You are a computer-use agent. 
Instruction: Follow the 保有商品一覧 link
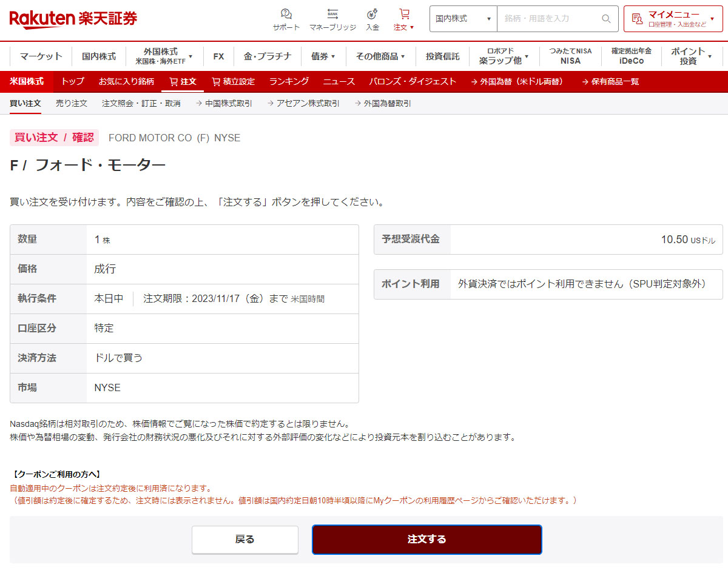point(610,81)
